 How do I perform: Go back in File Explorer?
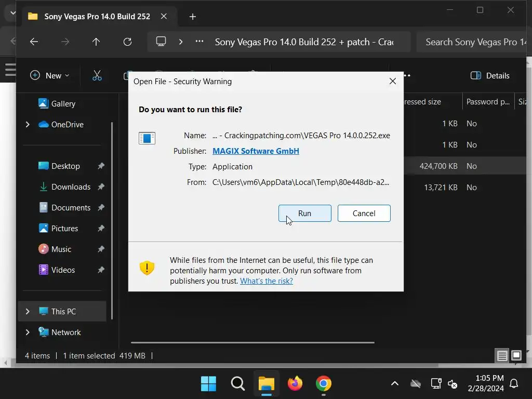[x=34, y=42]
